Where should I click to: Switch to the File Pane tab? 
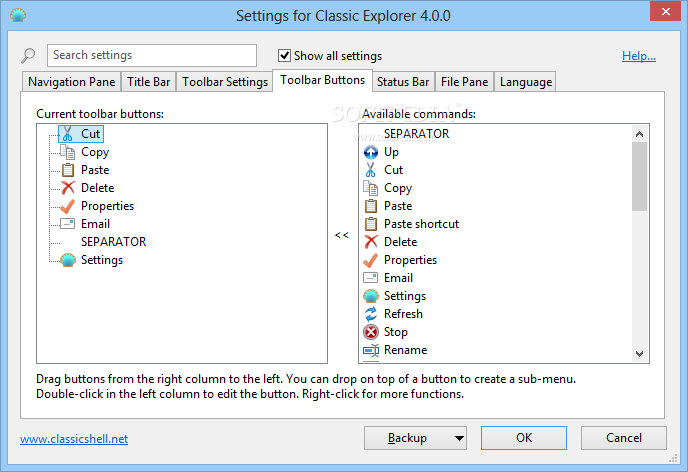click(464, 82)
